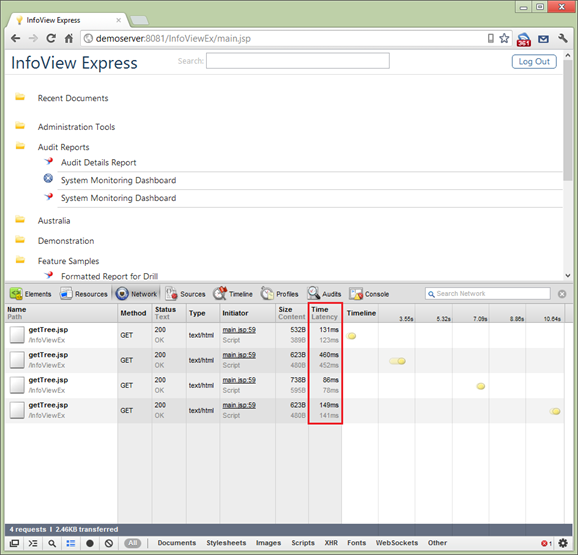Click the Timeline column header
The height and width of the screenshot is (555, 578).
point(361,313)
